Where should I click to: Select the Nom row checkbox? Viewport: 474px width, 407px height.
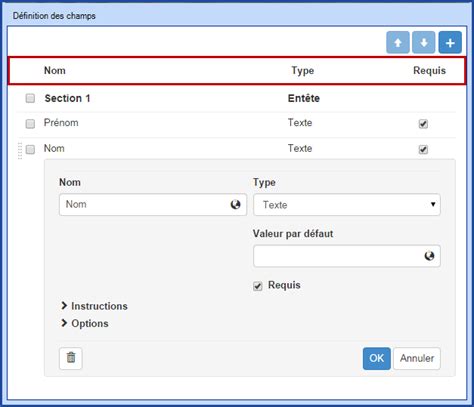point(30,149)
